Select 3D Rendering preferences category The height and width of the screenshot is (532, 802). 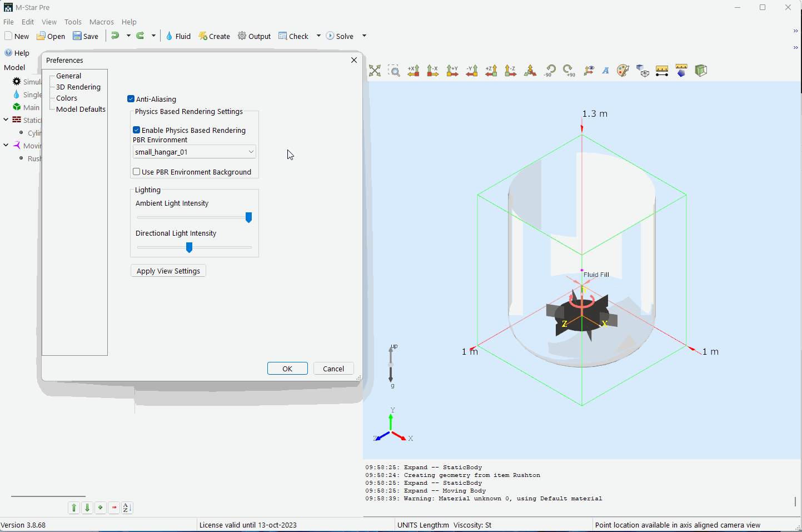coord(78,87)
